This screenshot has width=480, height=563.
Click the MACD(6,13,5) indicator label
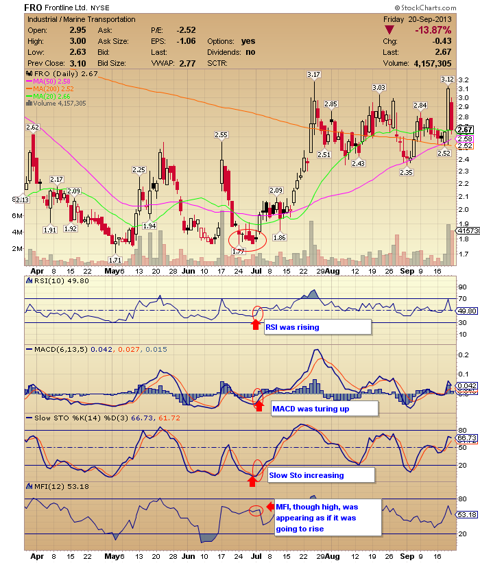tap(61, 349)
